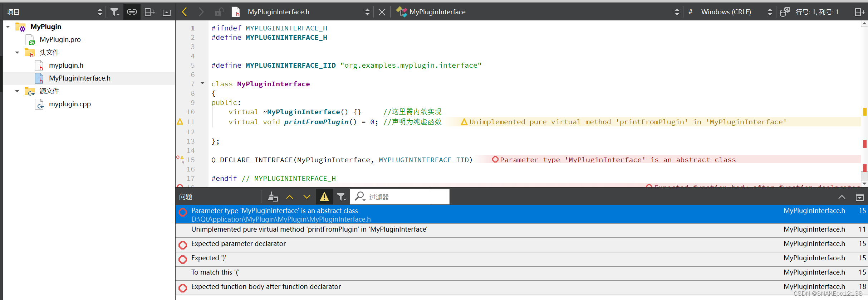
Task: Select the "Expected ')'" issue
Action: point(521,258)
